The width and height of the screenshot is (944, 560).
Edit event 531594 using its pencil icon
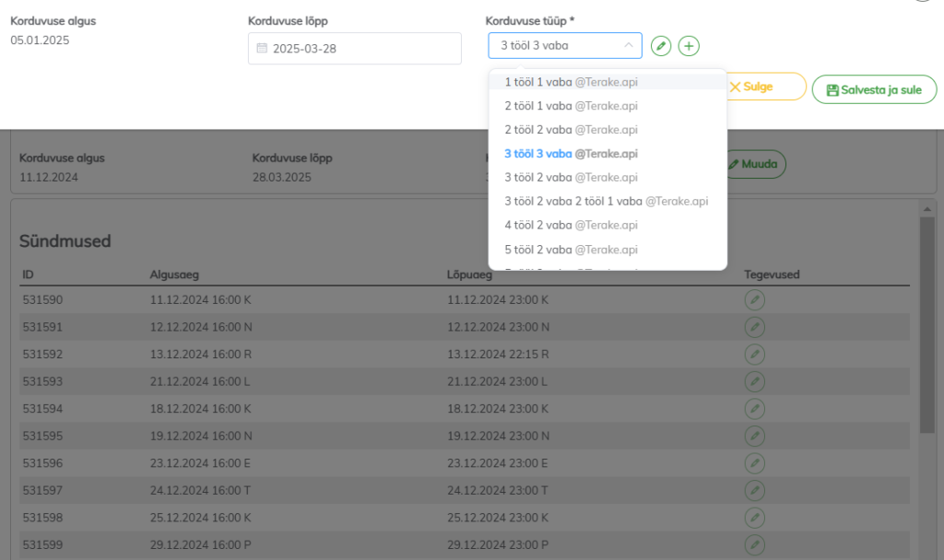pos(754,409)
